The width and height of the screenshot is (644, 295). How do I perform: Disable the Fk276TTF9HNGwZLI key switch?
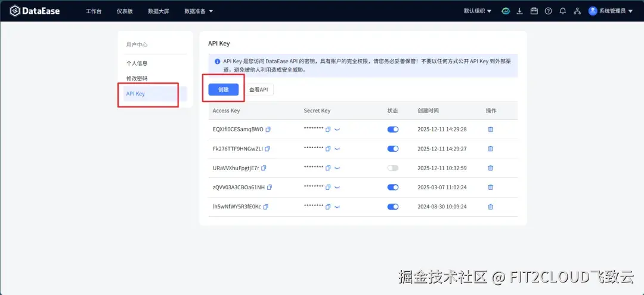pyautogui.click(x=393, y=149)
